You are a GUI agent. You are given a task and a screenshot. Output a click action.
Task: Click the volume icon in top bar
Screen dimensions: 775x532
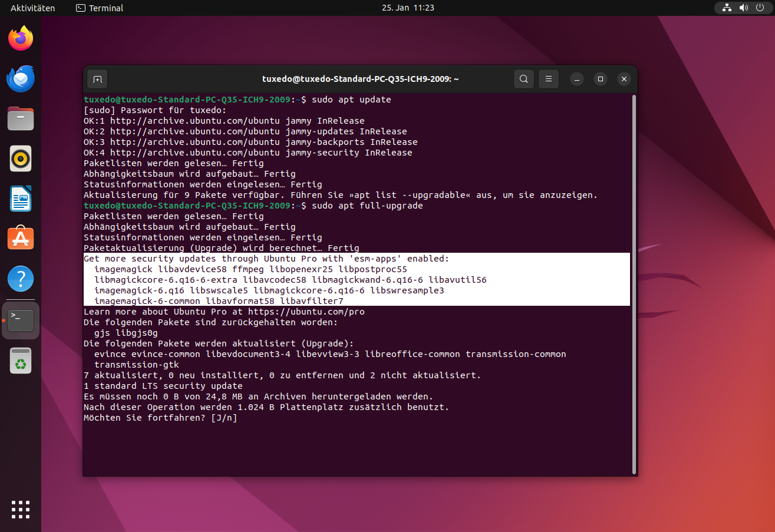point(743,8)
